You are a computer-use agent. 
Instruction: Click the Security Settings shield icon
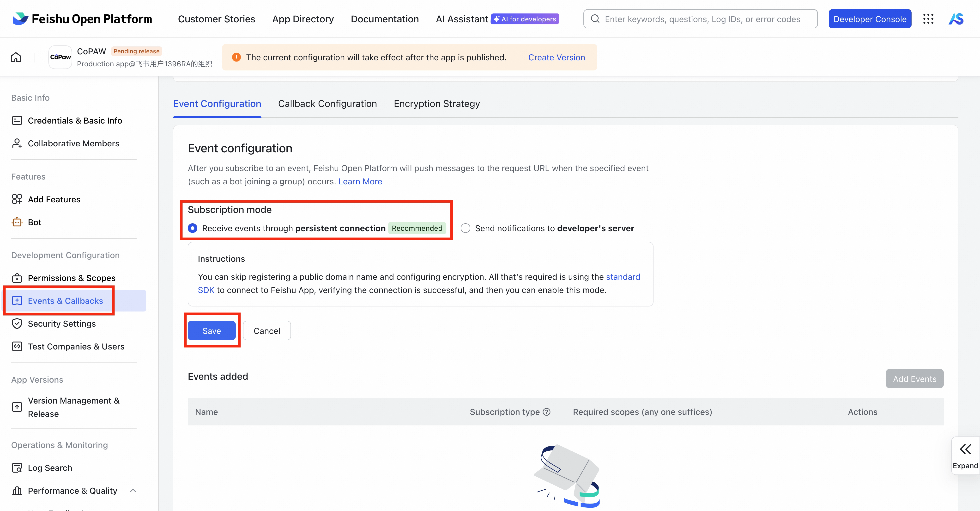click(x=17, y=324)
